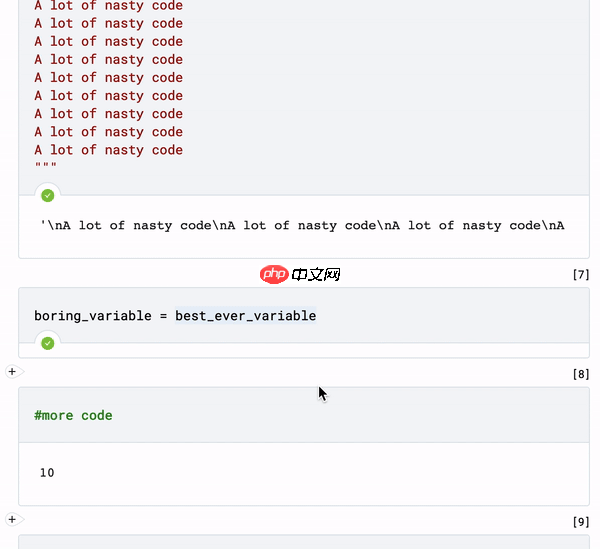Viewport: 600px width, 549px height.
Task: Click cell execution label [9]
Action: pos(581,521)
